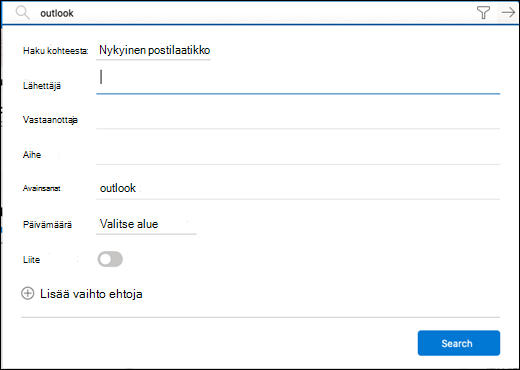Focus the Aihe input field

[298, 154]
